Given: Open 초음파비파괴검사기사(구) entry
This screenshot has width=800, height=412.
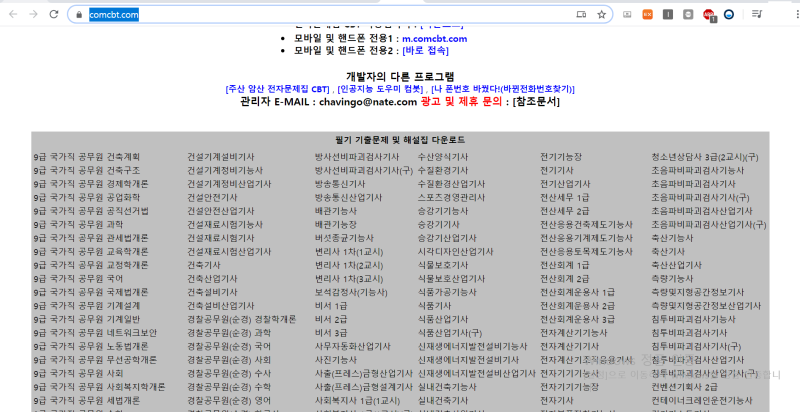Looking at the screenshot, I should pos(701,197).
